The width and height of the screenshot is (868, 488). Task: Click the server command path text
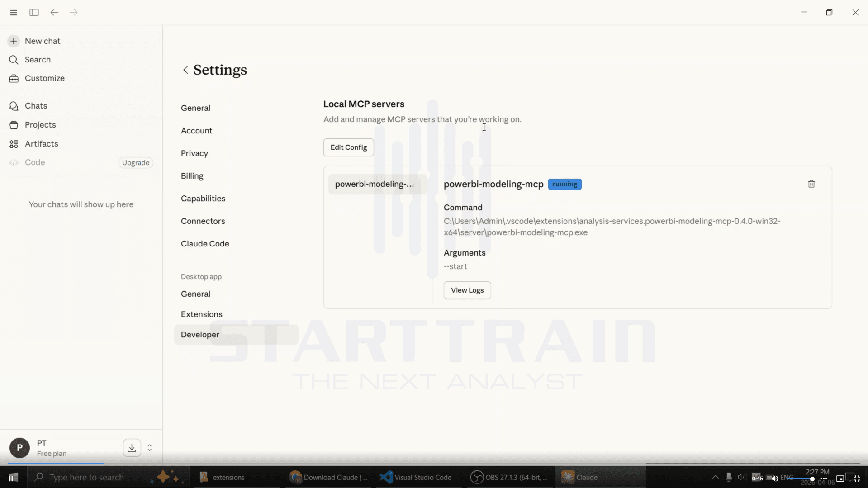pos(612,227)
